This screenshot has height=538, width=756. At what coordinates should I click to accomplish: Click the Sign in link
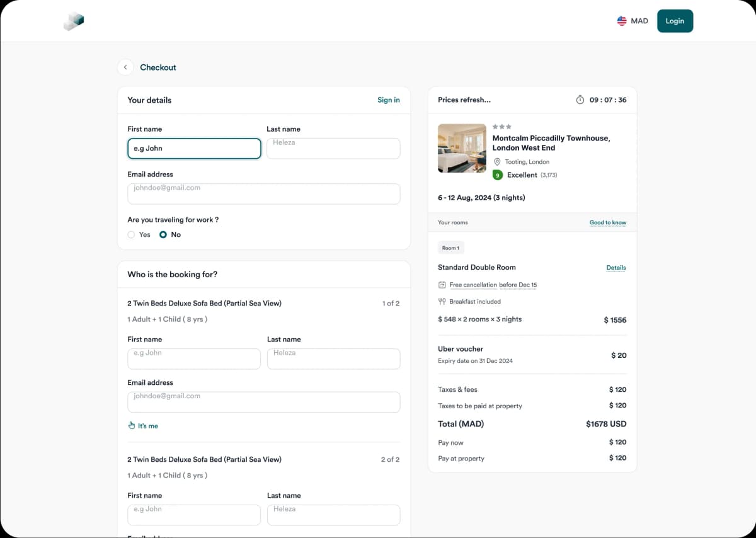(388, 100)
